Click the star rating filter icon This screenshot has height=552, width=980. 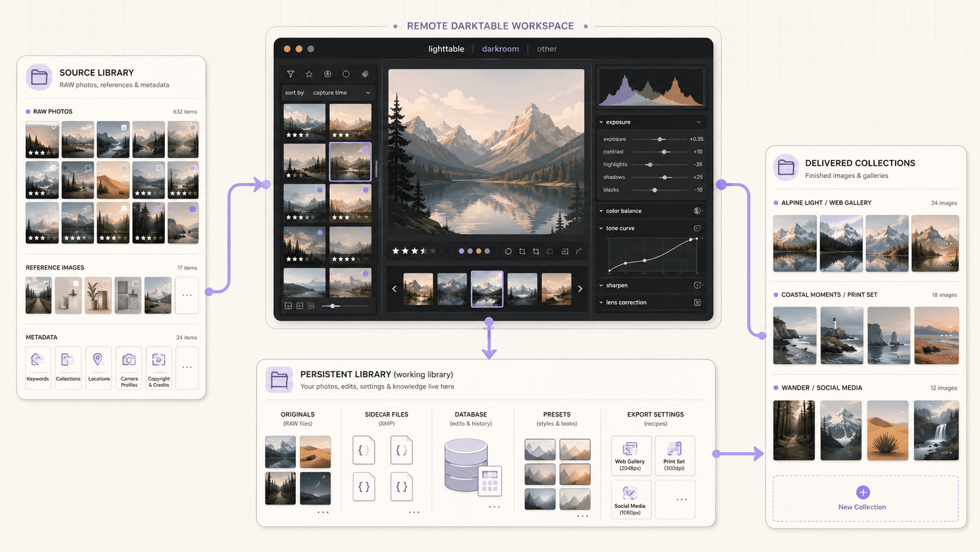(x=309, y=74)
